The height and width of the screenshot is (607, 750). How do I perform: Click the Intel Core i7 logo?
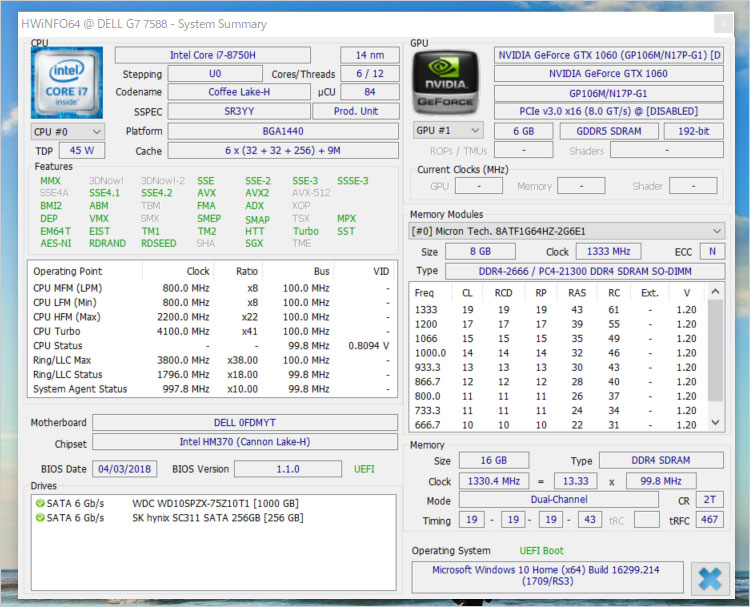pos(67,83)
